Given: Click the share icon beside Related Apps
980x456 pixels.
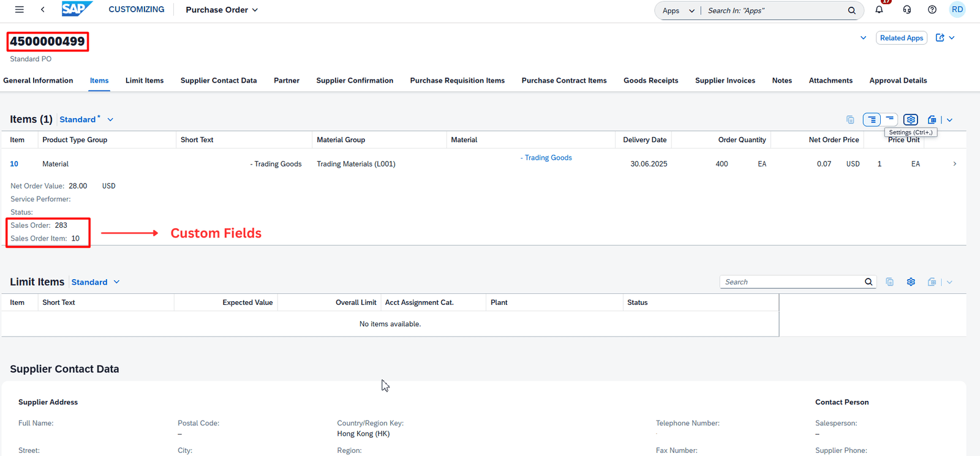Looking at the screenshot, I should (x=940, y=38).
